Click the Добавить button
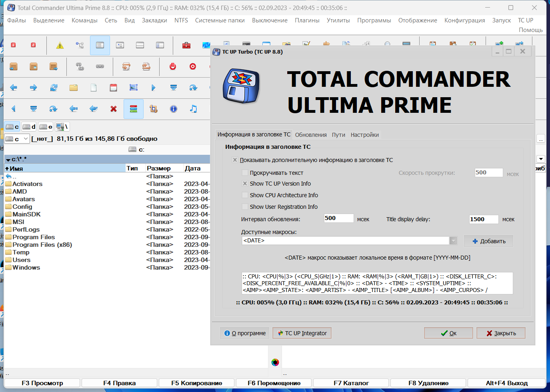 pyautogui.click(x=488, y=241)
